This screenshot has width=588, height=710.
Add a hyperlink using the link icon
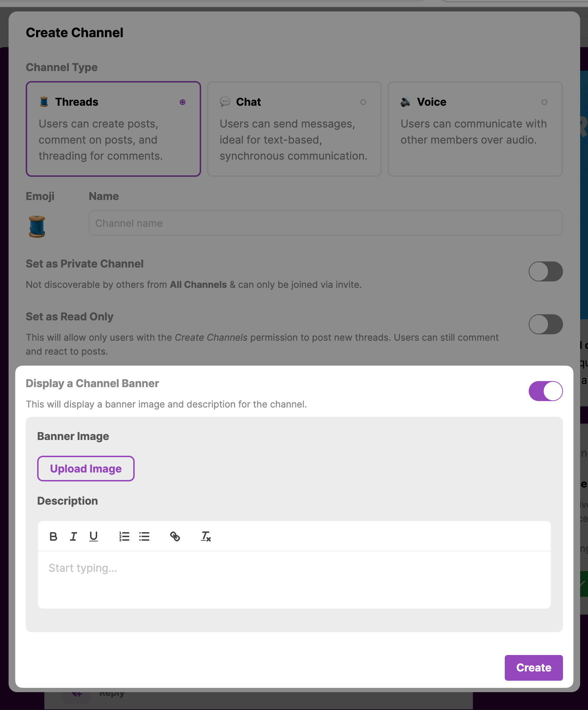(x=175, y=536)
